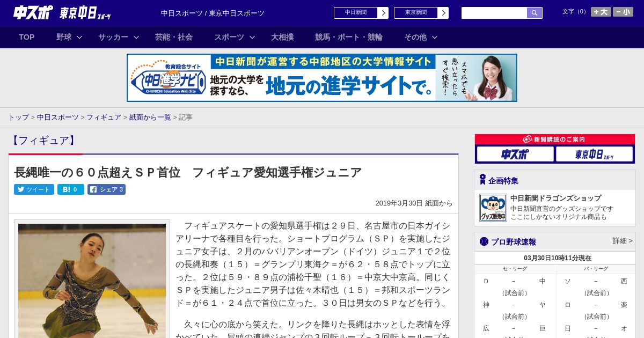Bookmark article with Hatena B! button
This screenshot has height=338, width=644.
71,189
